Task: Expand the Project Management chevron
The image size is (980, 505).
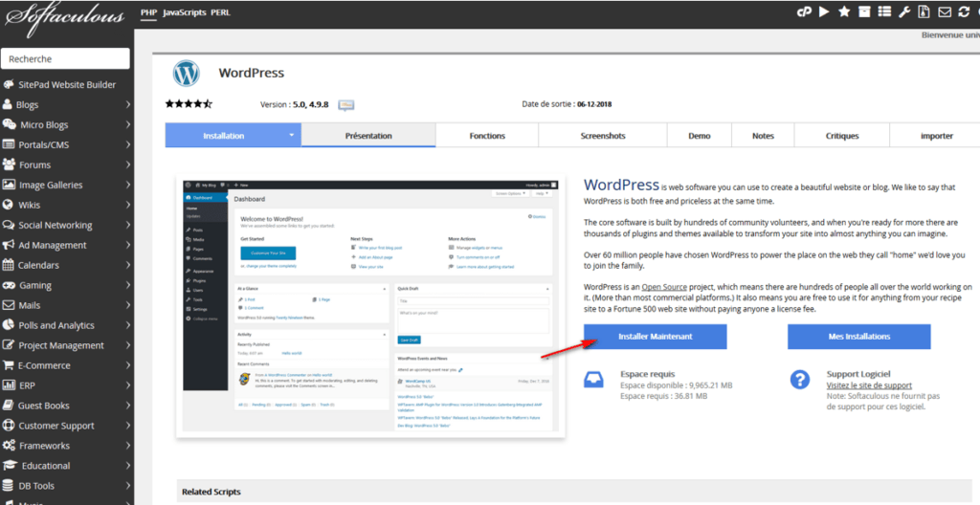Action: click(x=128, y=345)
